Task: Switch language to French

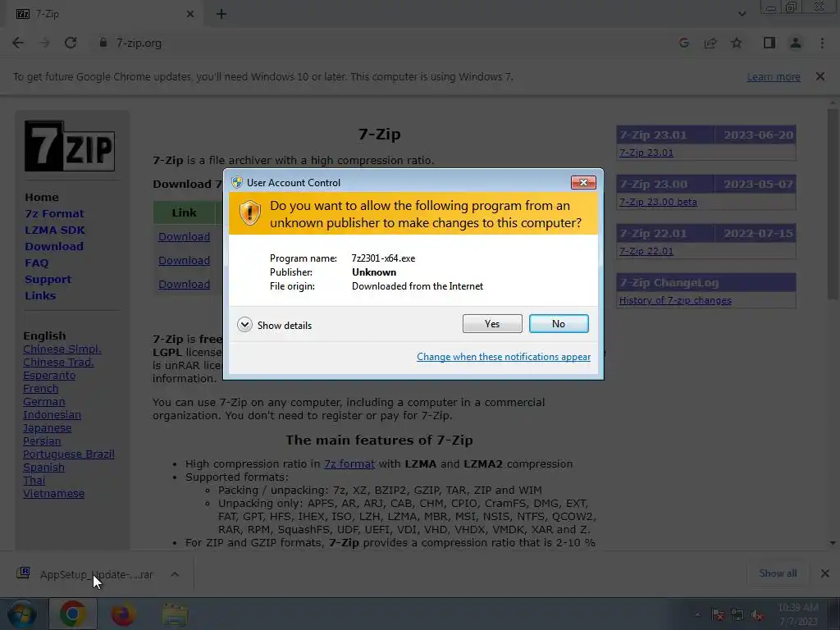Action: coord(41,388)
